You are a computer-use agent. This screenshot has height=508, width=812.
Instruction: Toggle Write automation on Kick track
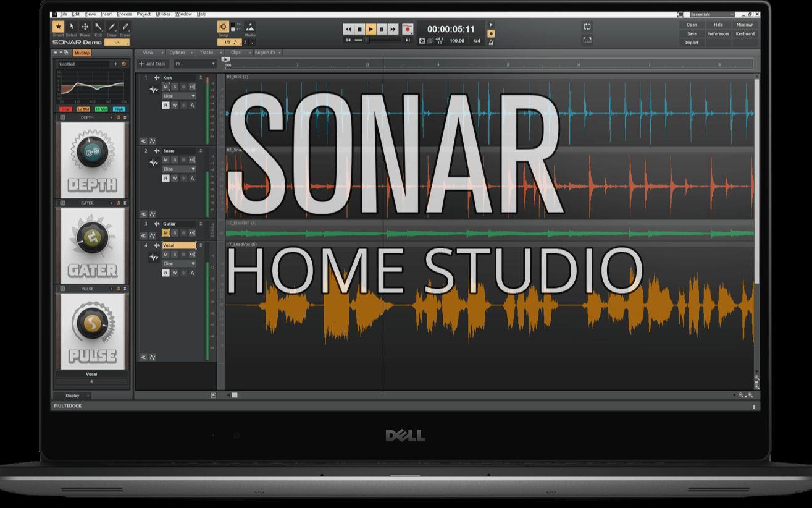point(175,105)
